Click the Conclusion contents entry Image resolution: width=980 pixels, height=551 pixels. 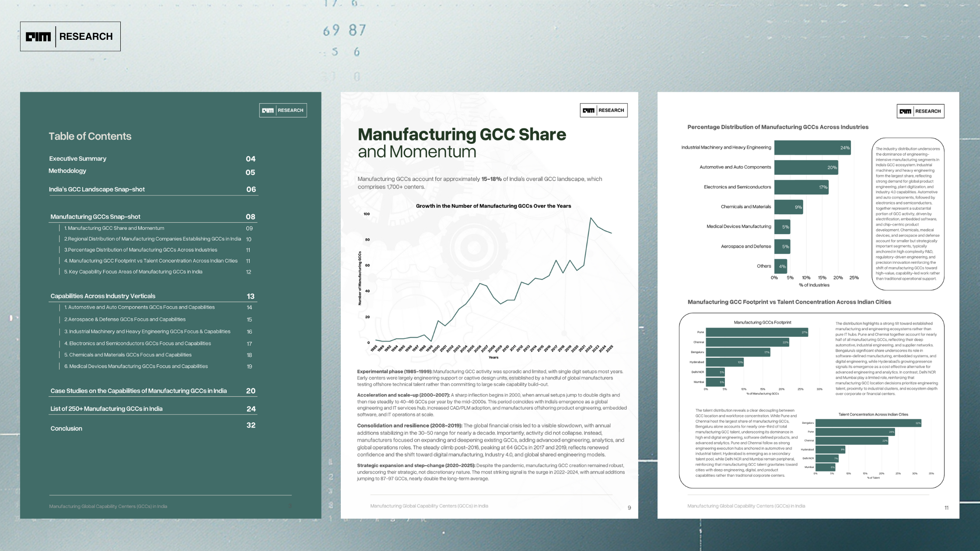pyautogui.click(x=66, y=429)
